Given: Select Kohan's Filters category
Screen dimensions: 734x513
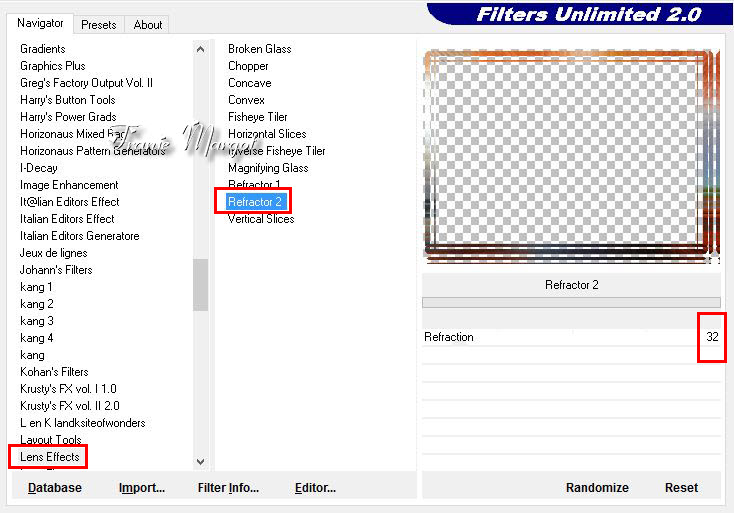Looking at the screenshot, I should 56,372.
